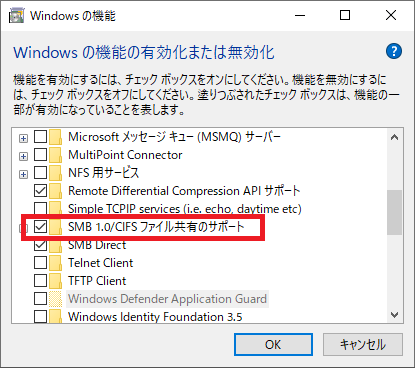Uncheck the SMB Direct checkbox
Screen dimensions: 415x368
(40, 245)
